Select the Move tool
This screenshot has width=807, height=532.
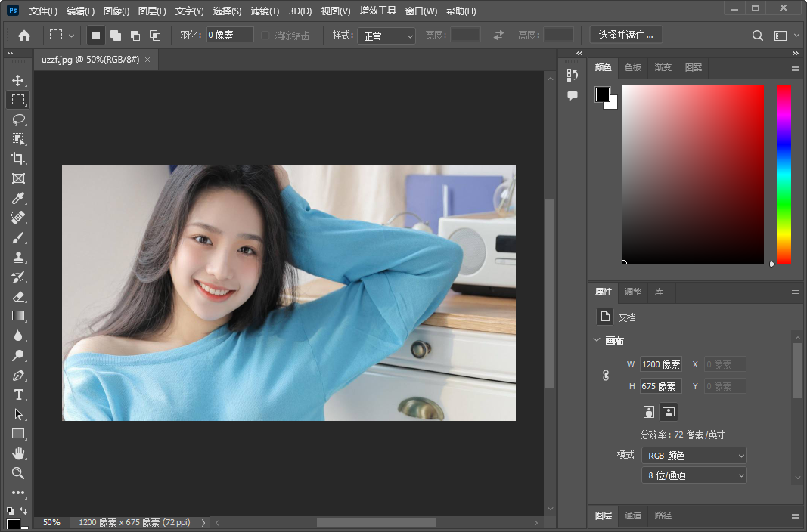(18, 80)
